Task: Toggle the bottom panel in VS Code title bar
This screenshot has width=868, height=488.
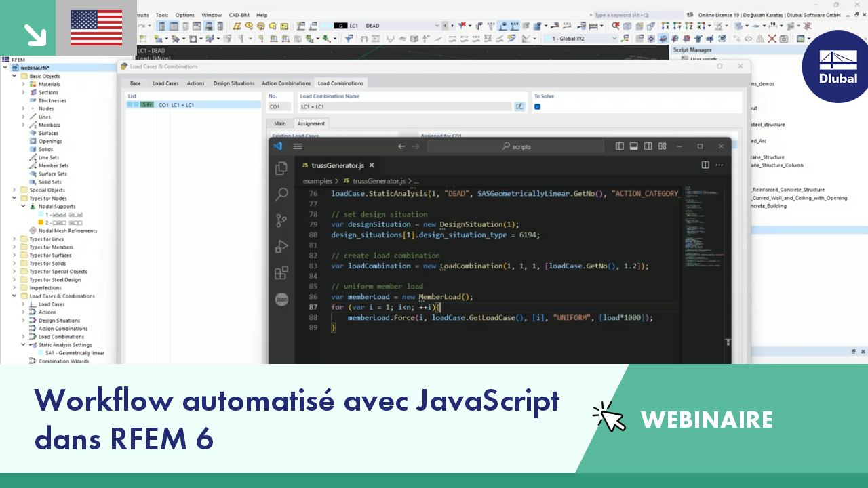Action: pyautogui.click(x=633, y=146)
